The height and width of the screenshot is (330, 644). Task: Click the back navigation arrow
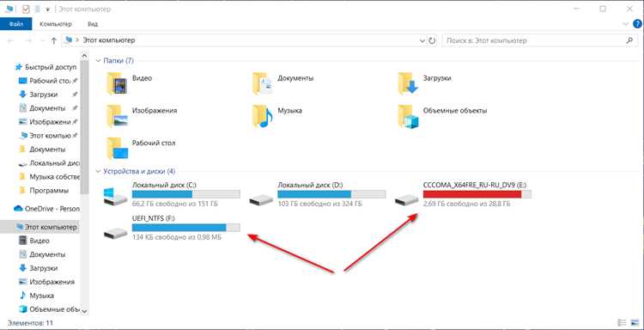(11, 40)
